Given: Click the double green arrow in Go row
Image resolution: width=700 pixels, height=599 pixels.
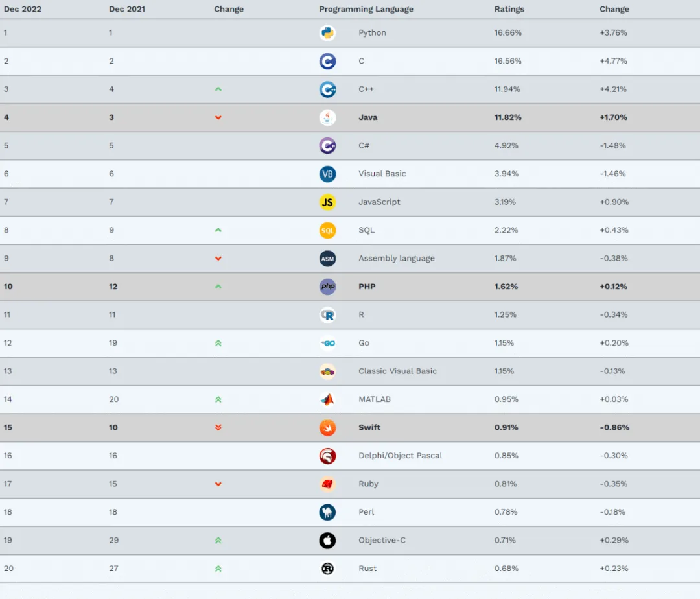Looking at the screenshot, I should 218,343.
